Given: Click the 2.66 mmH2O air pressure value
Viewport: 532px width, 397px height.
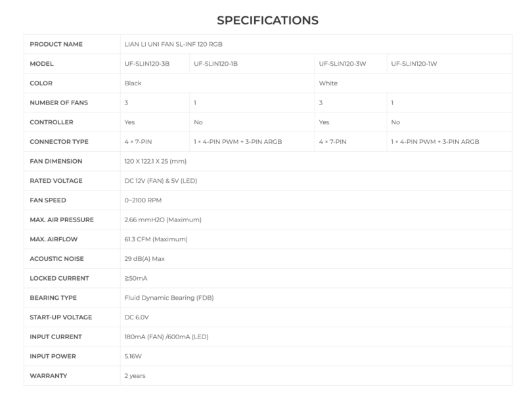Looking at the screenshot, I should (x=163, y=220).
